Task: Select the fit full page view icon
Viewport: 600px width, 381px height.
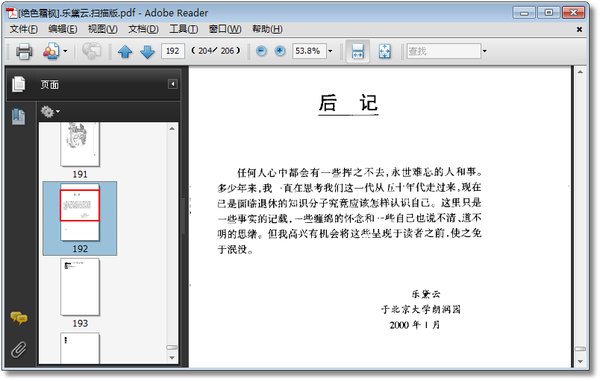Action: 385,51
